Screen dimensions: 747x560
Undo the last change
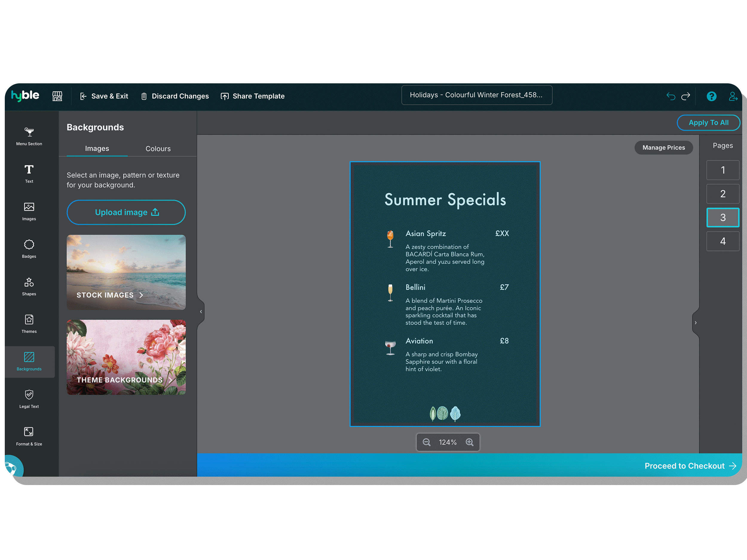[671, 96]
